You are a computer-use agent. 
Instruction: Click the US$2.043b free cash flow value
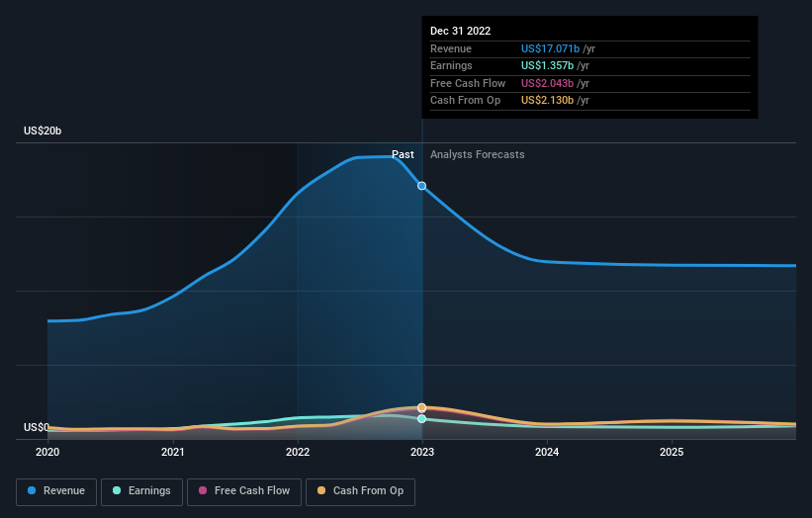pos(547,83)
